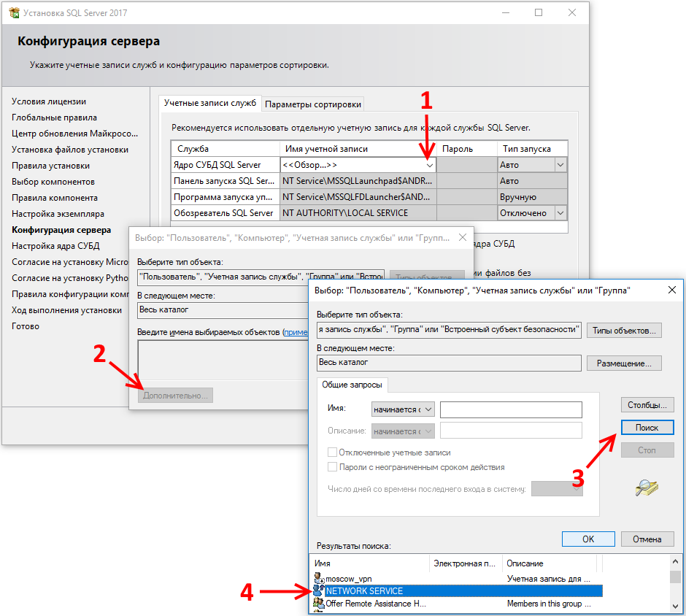
Task: Click the NETWORK SERVICE account icon
Action: pos(319,590)
